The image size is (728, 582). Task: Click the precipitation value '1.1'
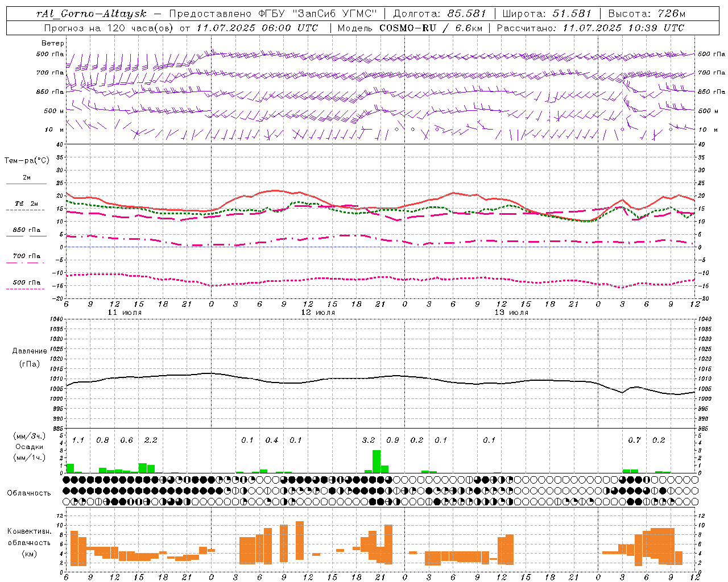click(x=78, y=440)
